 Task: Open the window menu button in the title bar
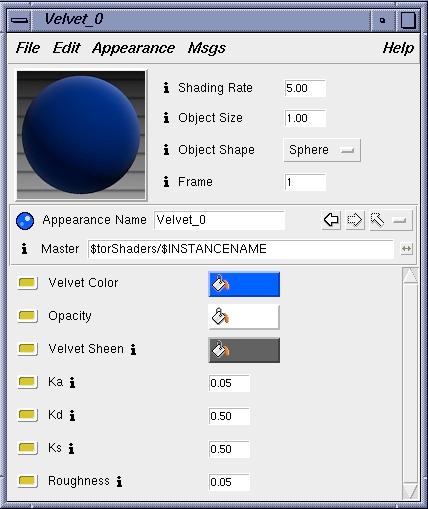point(19,20)
